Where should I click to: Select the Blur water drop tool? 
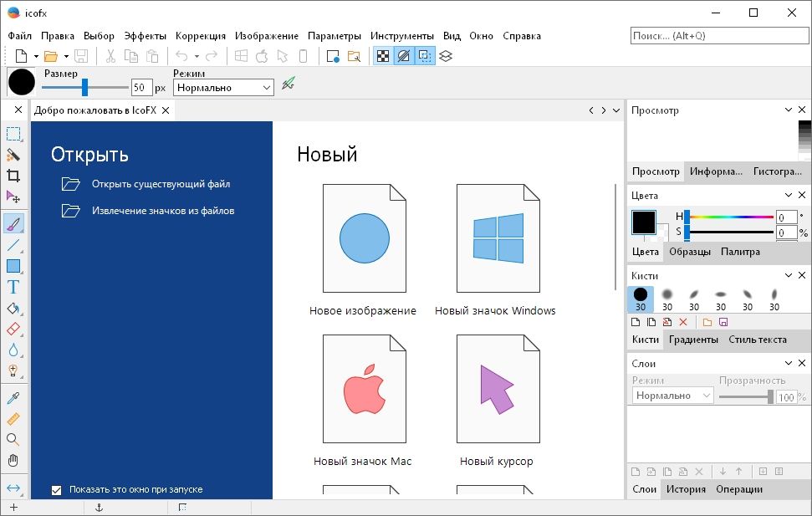(13, 350)
